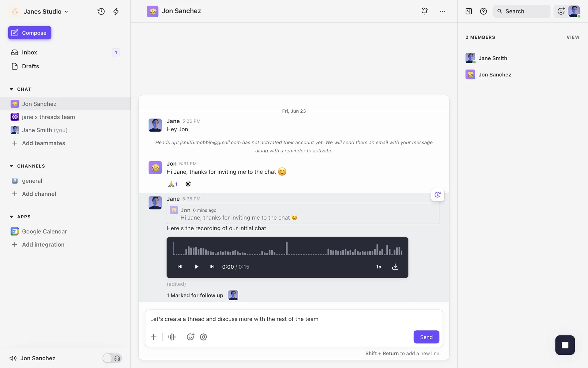The height and width of the screenshot is (368, 588).
Task: Collapse the CHANNELS section
Action: tap(11, 166)
